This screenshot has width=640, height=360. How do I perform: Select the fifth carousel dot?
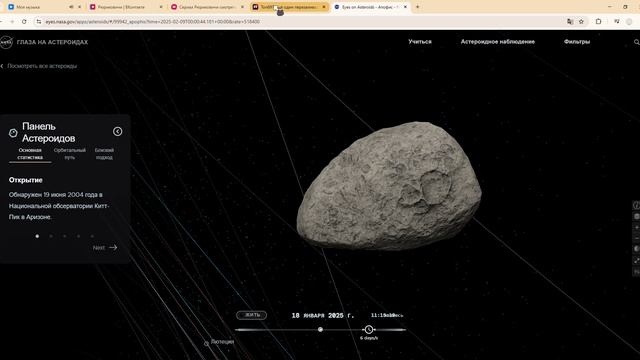[x=92, y=236]
